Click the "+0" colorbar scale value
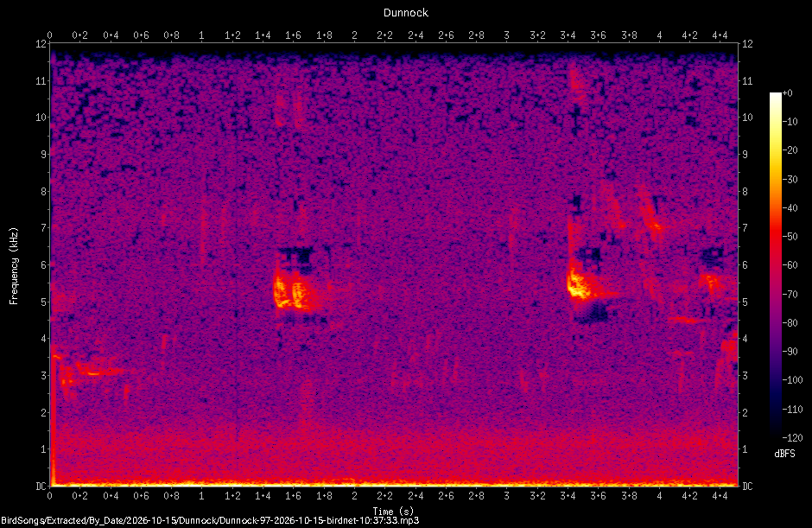 [x=788, y=93]
